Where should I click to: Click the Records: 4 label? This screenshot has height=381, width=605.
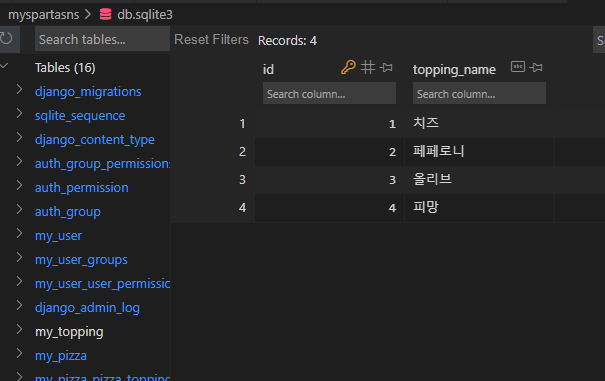pos(287,41)
